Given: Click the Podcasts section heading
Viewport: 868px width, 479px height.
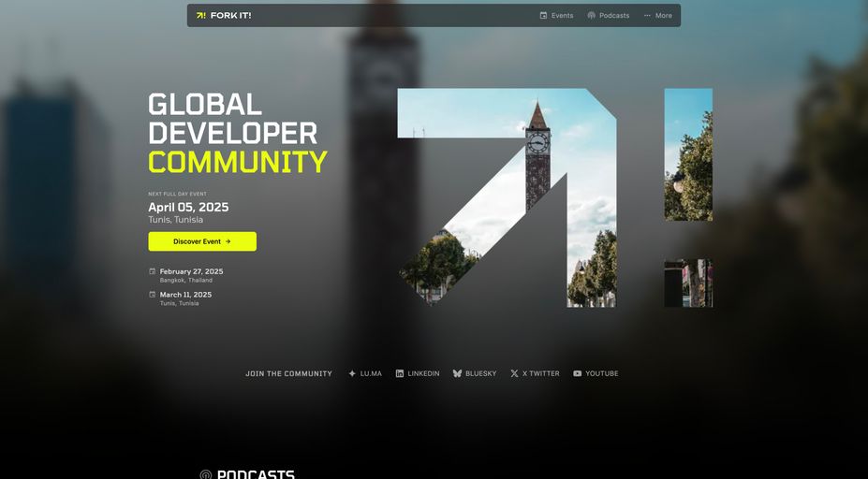Looking at the screenshot, I should (x=256, y=474).
